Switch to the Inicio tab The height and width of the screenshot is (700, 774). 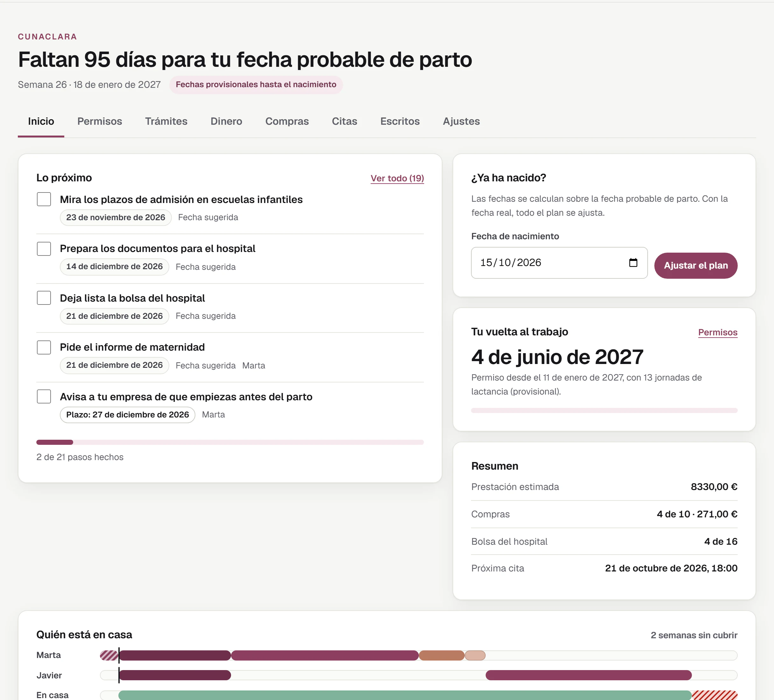click(41, 121)
